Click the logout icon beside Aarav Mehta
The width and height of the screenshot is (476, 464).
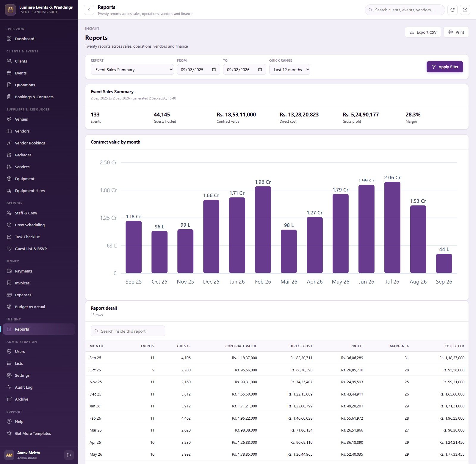coord(69,455)
